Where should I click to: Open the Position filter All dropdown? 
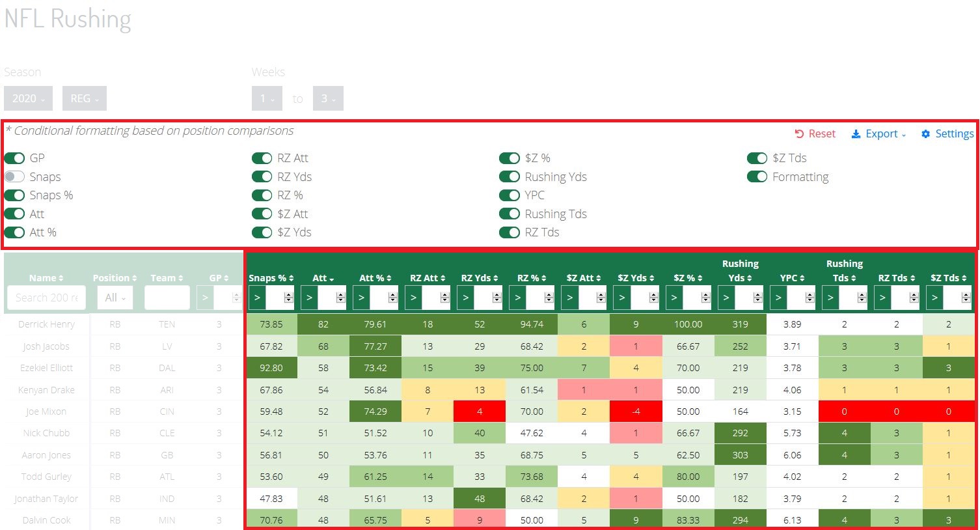click(x=115, y=298)
